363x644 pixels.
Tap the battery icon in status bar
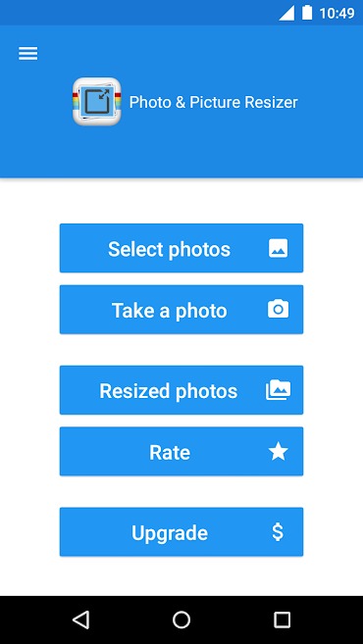[x=307, y=13]
